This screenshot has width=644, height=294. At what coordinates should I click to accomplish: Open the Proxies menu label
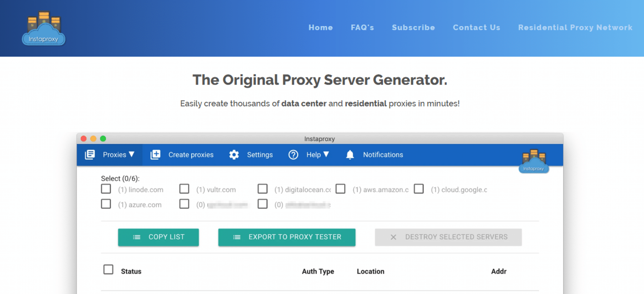(114, 155)
